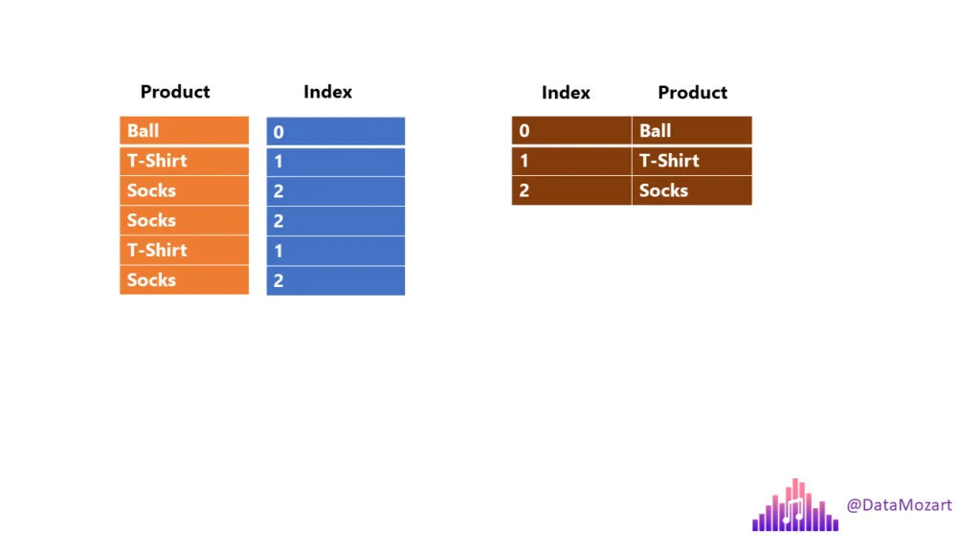Select the Index header above blue column
This screenshot has height=551, width=980.
pos(327,92)
